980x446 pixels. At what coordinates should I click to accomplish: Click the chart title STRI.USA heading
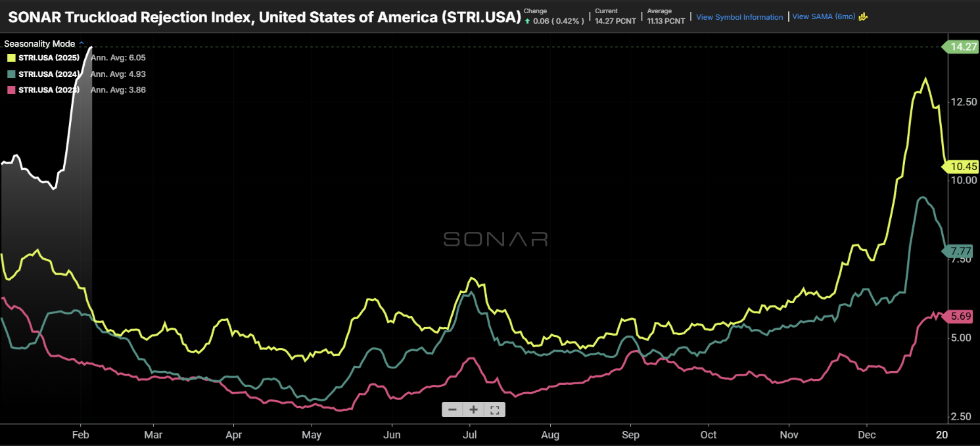264,16
